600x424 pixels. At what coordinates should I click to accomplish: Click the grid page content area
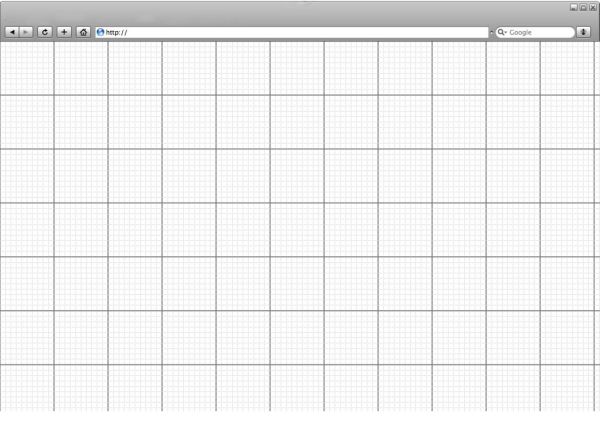click(300, 226)
